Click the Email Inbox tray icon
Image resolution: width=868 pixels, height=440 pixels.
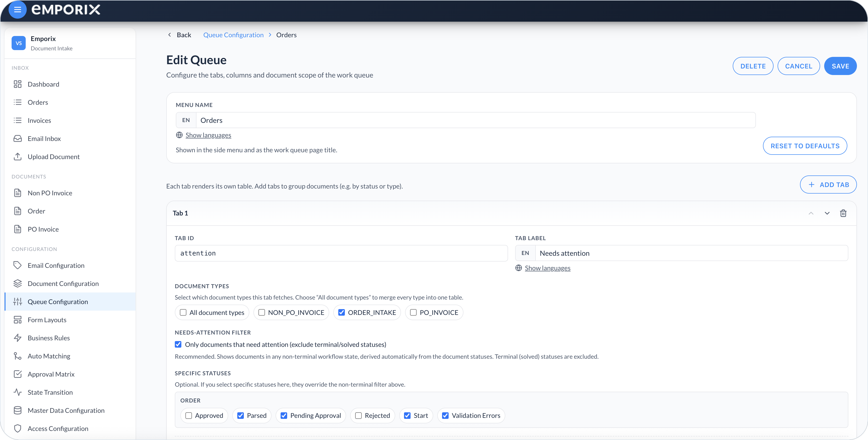pos(18,138)
